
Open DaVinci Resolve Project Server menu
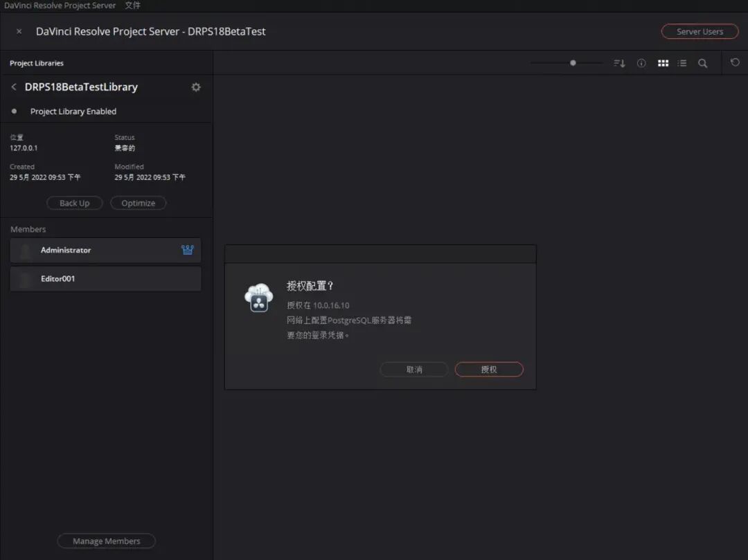click(60, 6)
